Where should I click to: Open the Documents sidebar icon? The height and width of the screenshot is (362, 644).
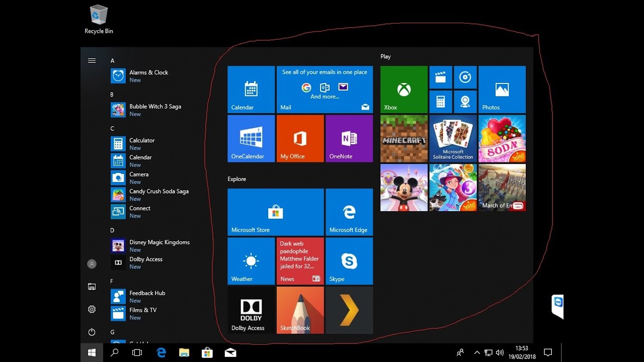click(92, 287)
